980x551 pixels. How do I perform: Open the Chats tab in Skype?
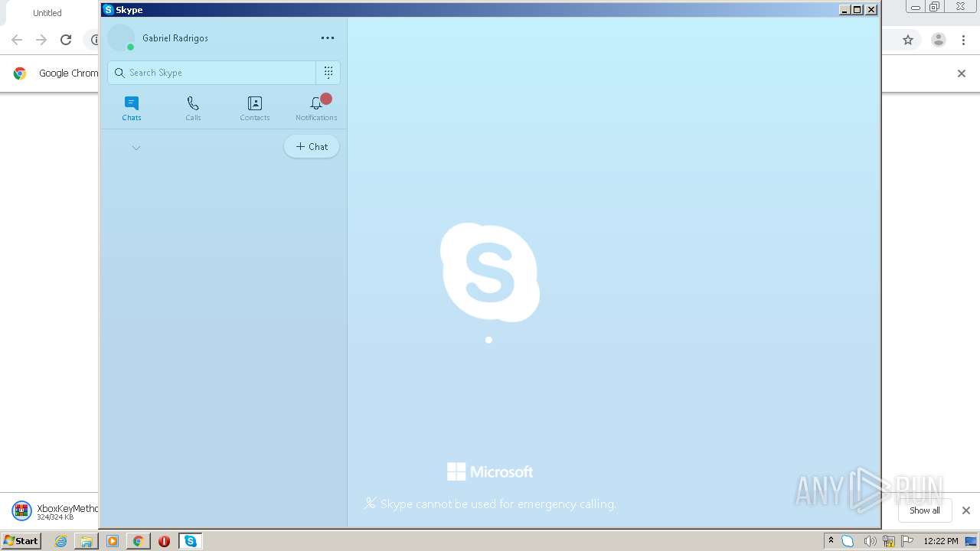[132, 108]
